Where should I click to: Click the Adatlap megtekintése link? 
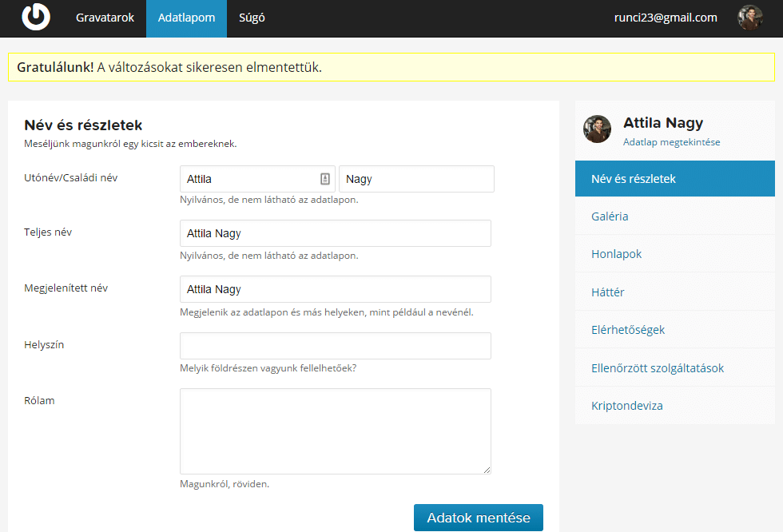tap(671, 142)
